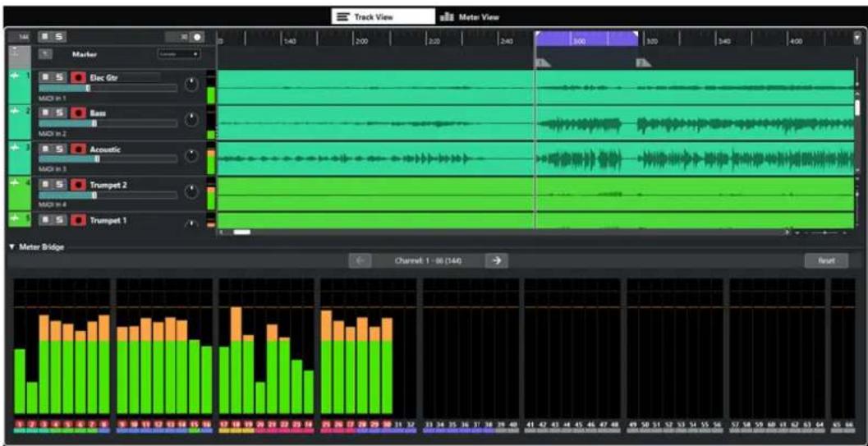This screenshot has width=868, height=446.
Task: Click the Elec Gtr track name field
Action: coord(124,78)
